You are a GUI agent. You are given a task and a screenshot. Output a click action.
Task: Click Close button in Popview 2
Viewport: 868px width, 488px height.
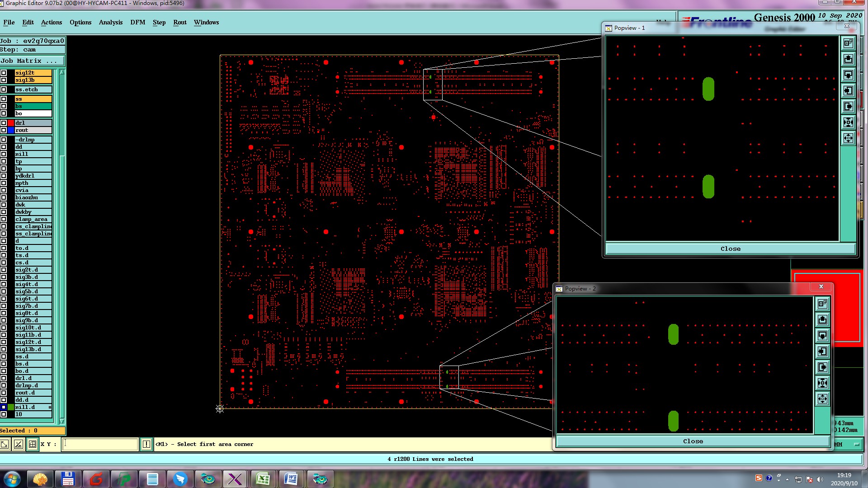693,441
